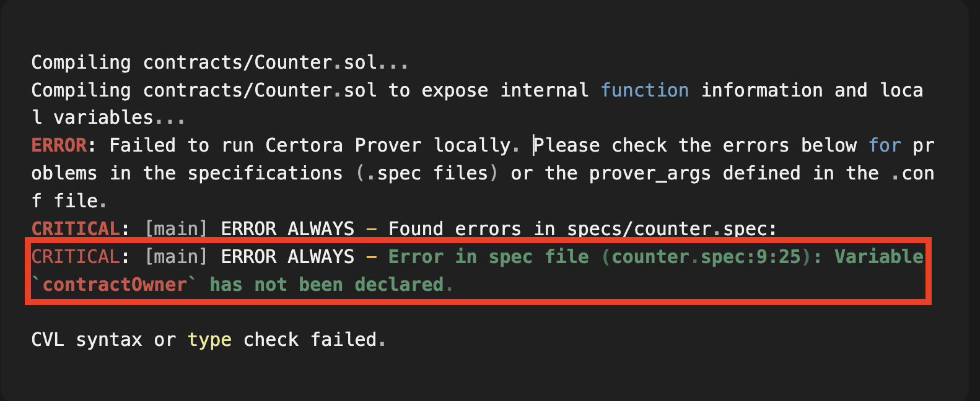
Task: Click the red ERROR label
Action: 59,145
